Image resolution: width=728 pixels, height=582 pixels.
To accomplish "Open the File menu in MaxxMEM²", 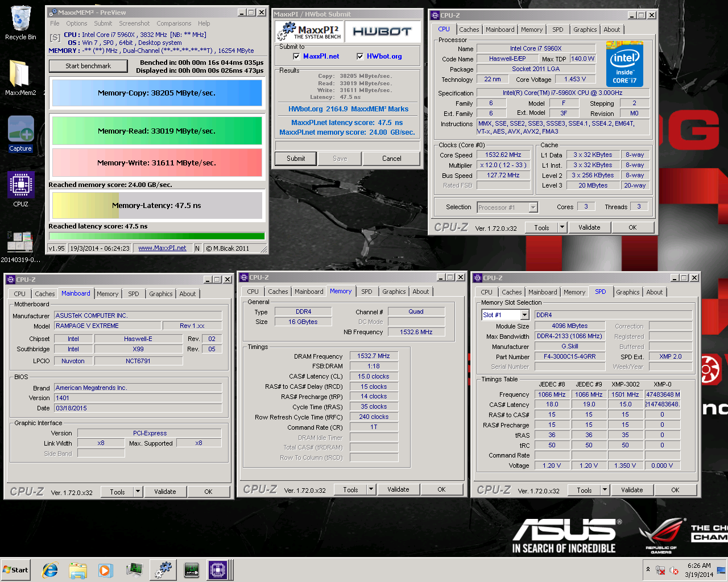I will [x=55, y=23].
